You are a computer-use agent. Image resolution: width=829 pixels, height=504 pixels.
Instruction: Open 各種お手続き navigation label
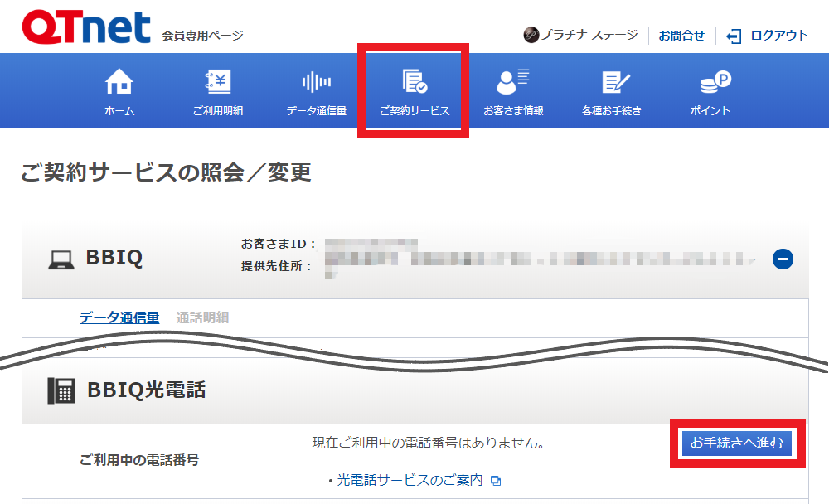(612, 110)
